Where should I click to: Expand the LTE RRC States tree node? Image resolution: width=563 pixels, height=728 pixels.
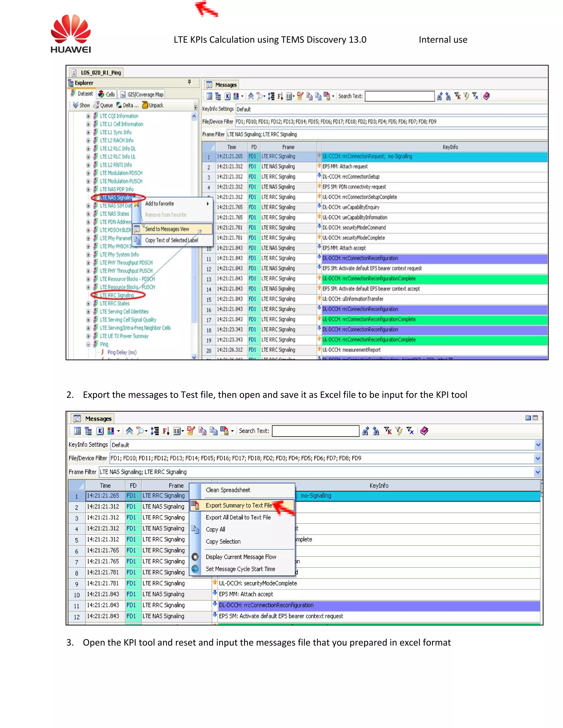[x=88, y=304]
